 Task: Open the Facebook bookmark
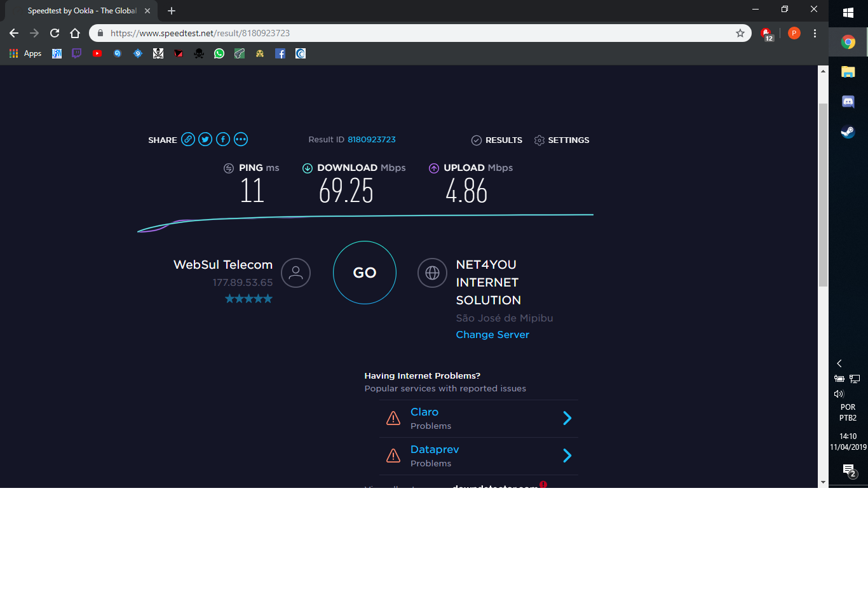pyautogui.click(x=280, y=53)
